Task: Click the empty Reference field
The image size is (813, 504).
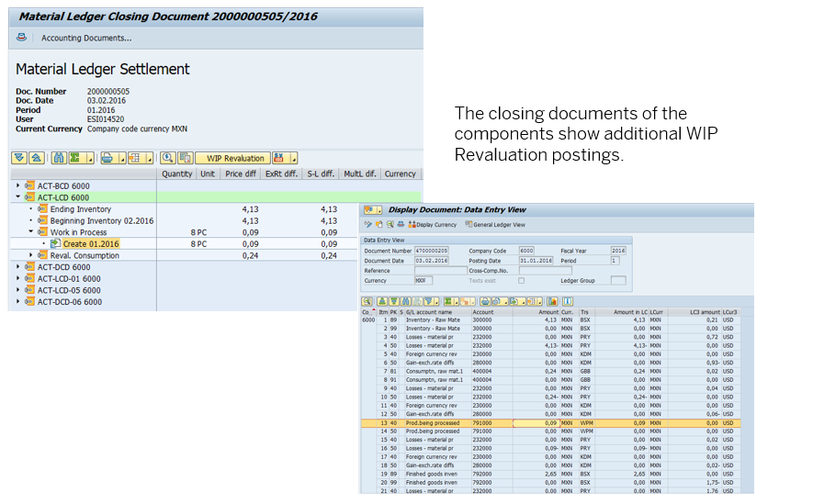Action: 441,271
